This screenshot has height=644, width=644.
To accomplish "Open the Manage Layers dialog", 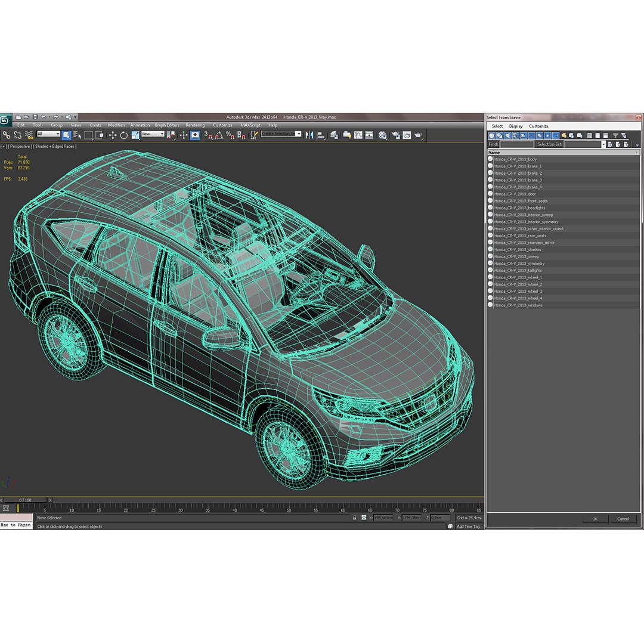I will click(x=335, y=135).
